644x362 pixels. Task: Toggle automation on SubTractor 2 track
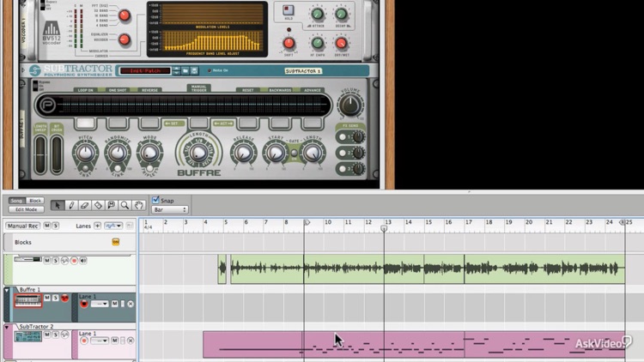click(x=65, y=335)
